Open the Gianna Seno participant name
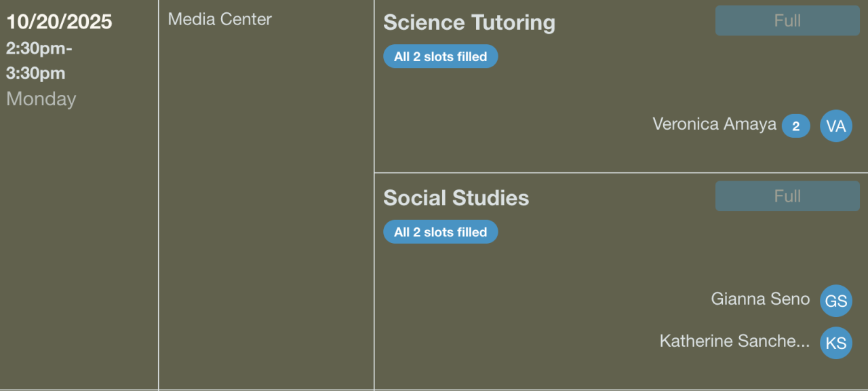 pyautogui.click(x=760, y=299)
